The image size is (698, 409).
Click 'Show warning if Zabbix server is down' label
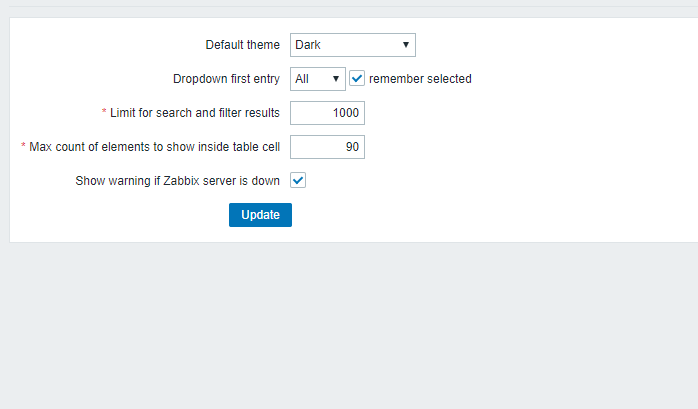[x=178, y=181]
